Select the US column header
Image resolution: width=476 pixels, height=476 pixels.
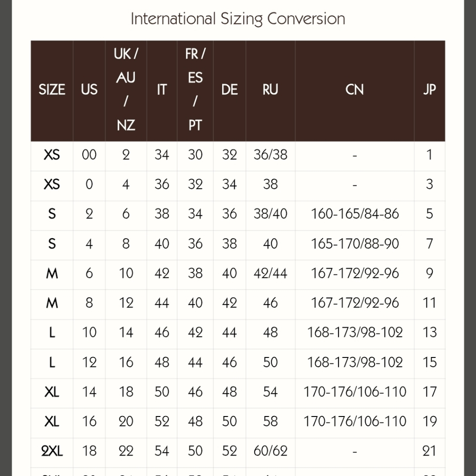pos(89,89)
